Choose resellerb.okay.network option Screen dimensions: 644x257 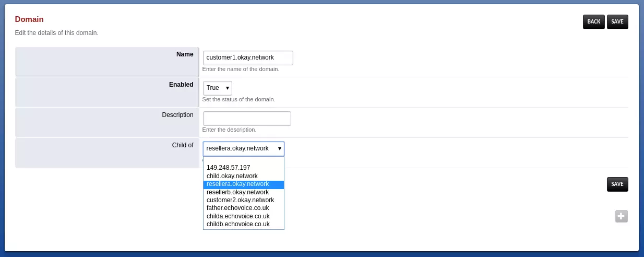244,192
